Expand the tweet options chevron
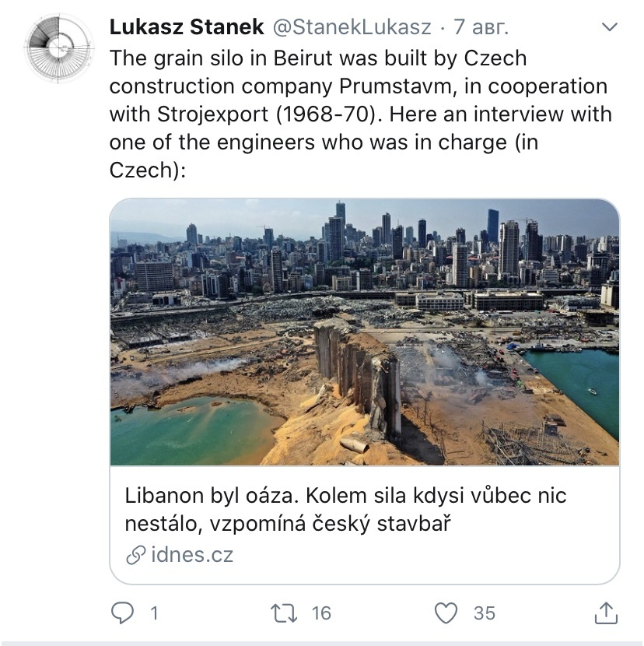 610,26
